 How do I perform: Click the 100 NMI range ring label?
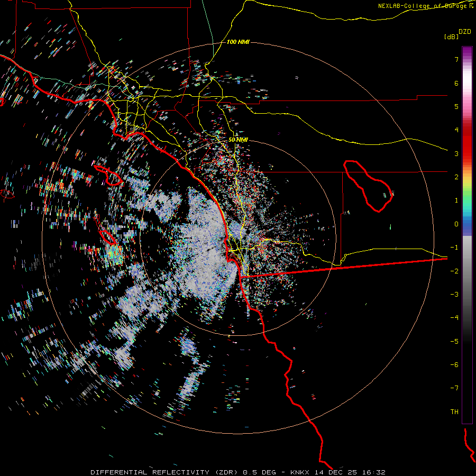238,42
